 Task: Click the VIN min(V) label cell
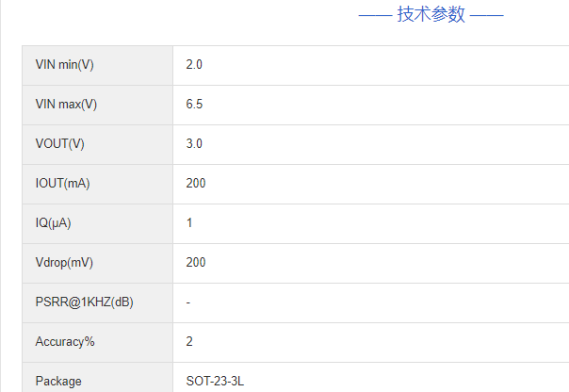pyautogui.click(x=64, y=65)
